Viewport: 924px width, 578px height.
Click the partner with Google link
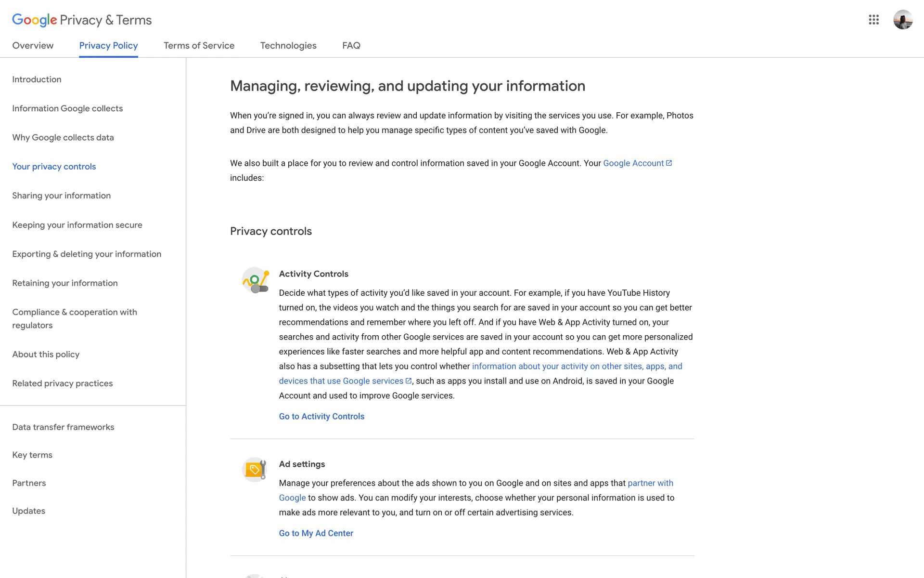tap(650, 483)
